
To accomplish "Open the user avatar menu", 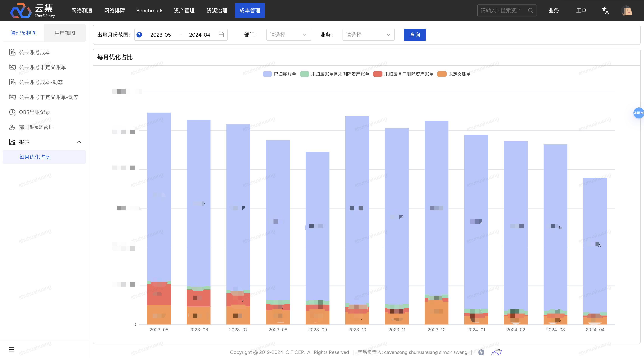I will [626, 10].
